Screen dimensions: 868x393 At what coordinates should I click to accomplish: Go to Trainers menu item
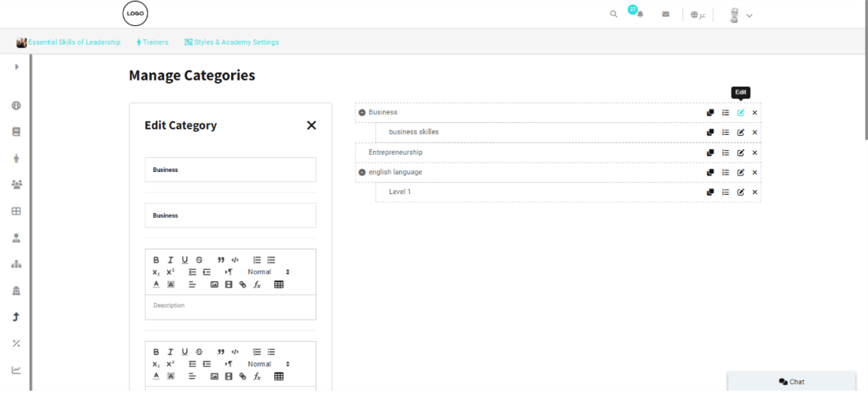[152, 42]
